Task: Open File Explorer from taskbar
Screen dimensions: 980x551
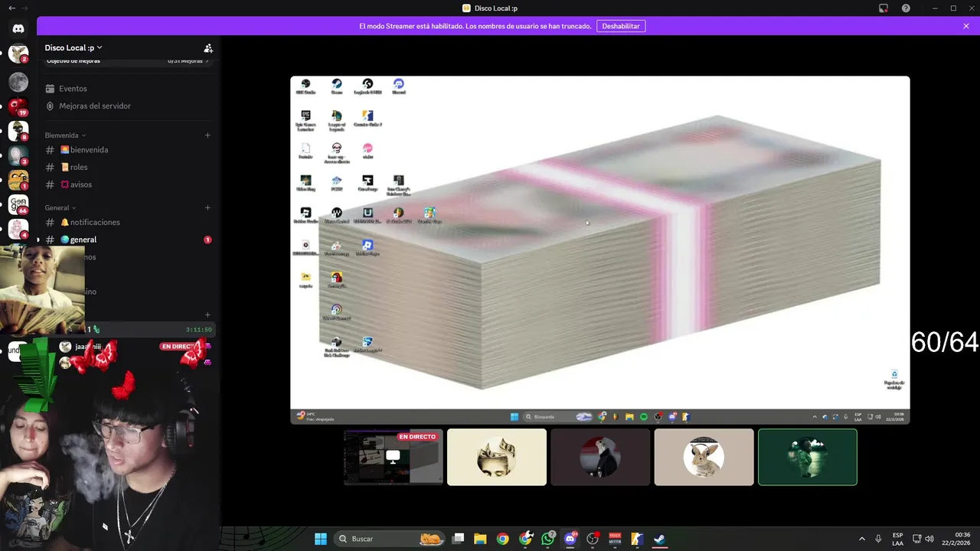Action: click(x=480, y=539)
